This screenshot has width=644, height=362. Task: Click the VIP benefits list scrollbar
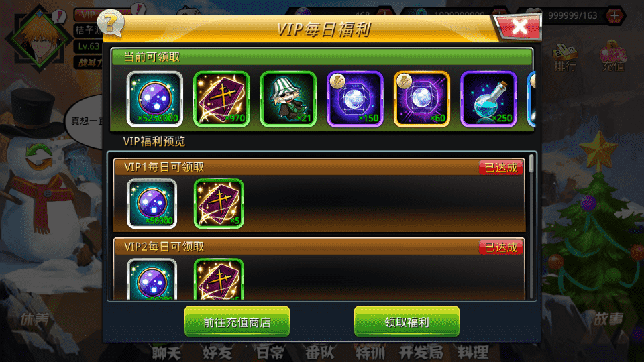coord(531,226)
